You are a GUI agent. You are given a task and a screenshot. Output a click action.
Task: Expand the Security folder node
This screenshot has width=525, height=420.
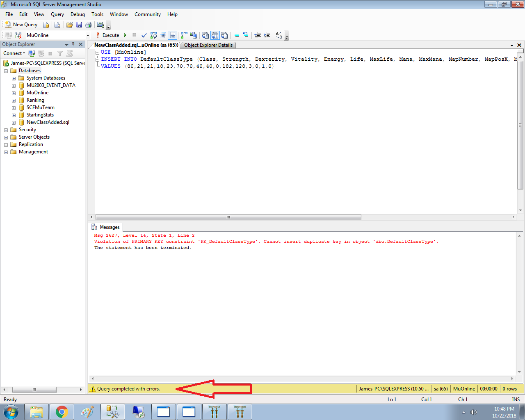point(6,130)
